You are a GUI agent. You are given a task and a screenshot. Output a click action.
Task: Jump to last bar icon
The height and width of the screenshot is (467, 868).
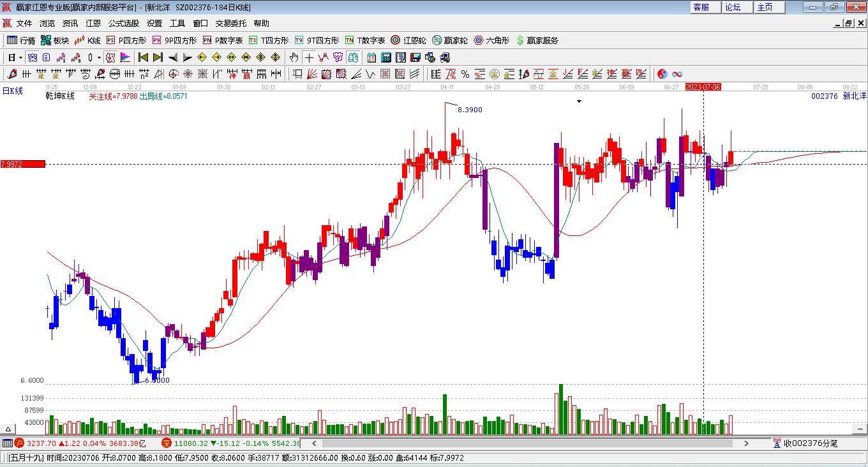tap(158, 57)
